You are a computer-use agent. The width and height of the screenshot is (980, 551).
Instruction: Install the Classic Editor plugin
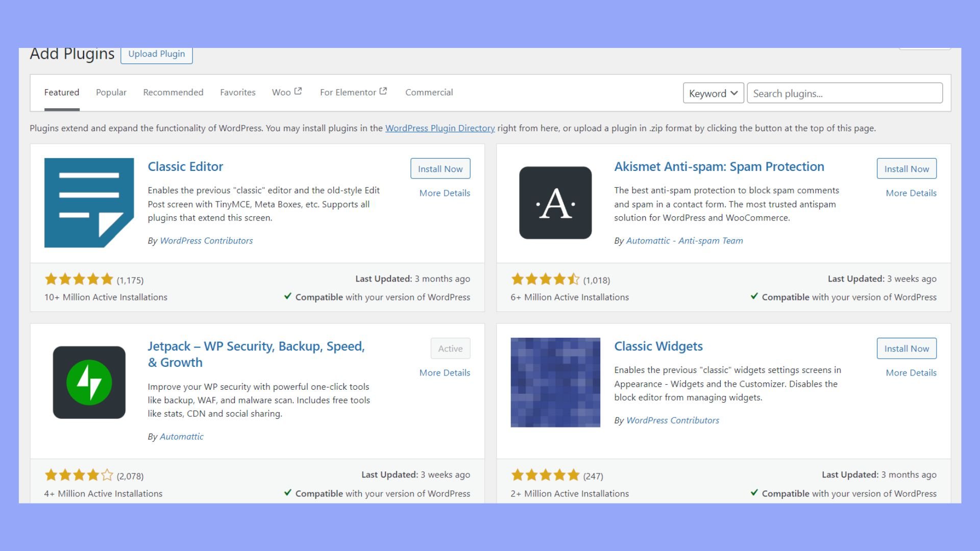coord(440,169)
